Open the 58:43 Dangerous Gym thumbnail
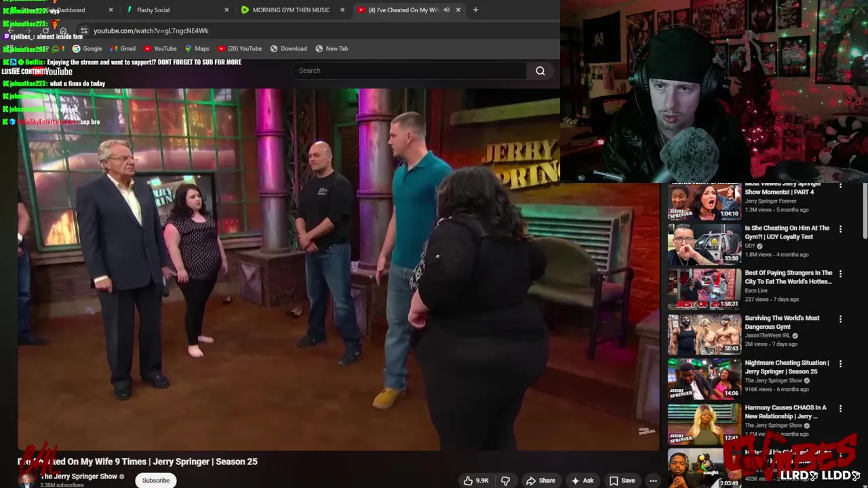Image resolution: width=868 pixels, height=488 pixels. tap(705, 333)
